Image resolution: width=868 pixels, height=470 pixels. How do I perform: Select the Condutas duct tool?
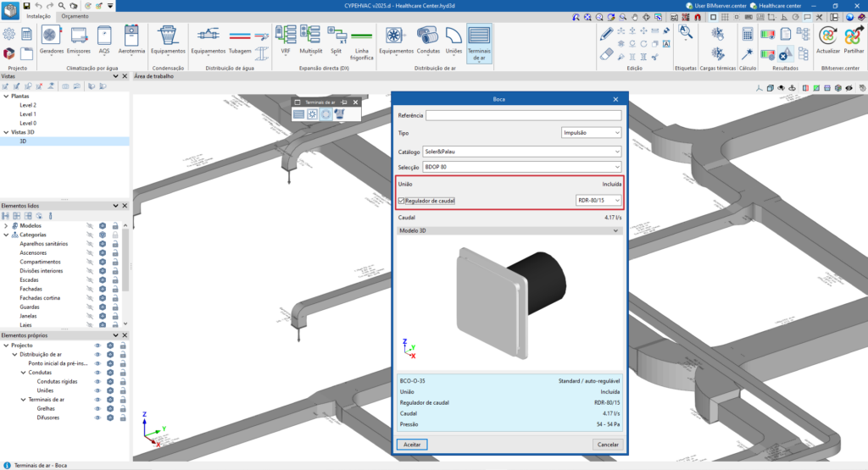[x=428, y=41]
